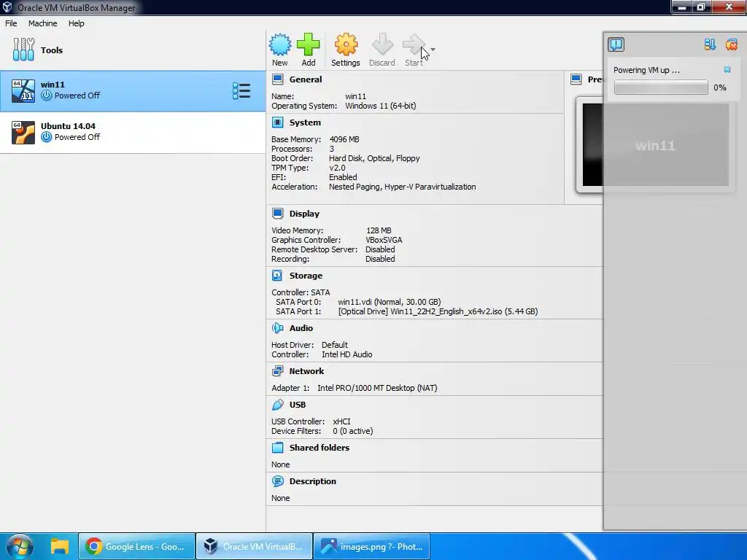Click the Audio speaker icon
Viewport: 747px width, 560px height.
277,328
